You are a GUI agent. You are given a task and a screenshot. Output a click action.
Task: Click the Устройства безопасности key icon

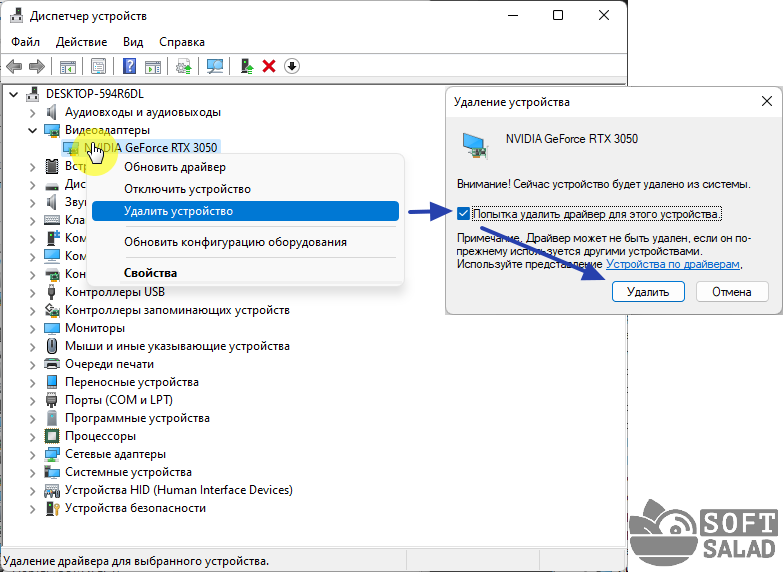[52, 509]
